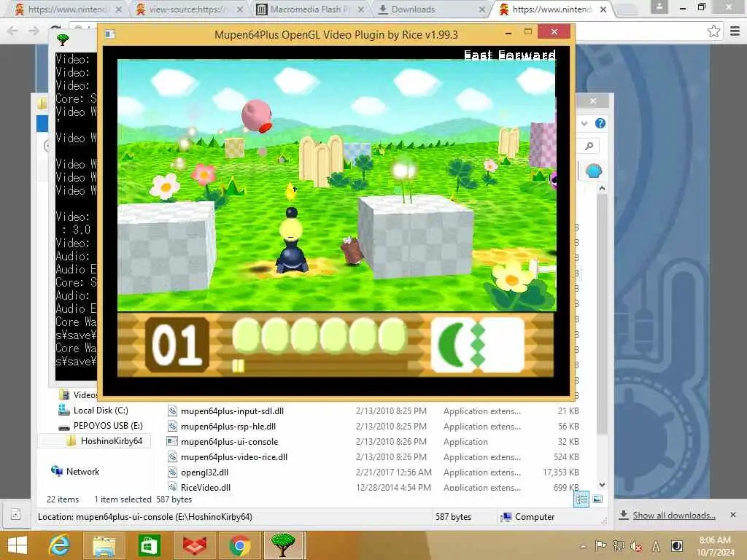Open the Chrome hamburger menu
This screenshot has width=747, height=560.
pyautogui.click(x=735, y=31)
